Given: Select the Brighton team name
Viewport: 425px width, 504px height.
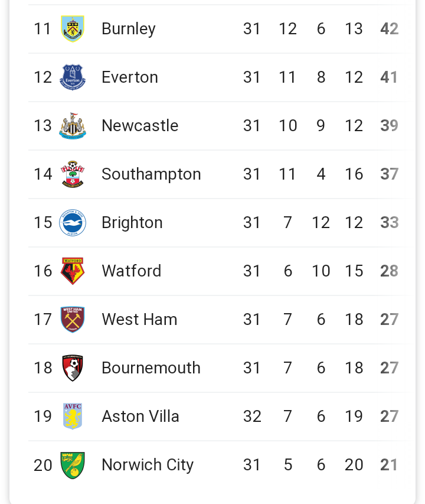Looking at the screenshot, I should point(132,223).
